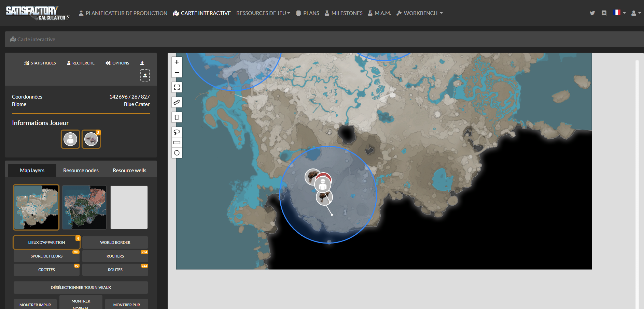Select the player avatar icon

tap(70, 139)
